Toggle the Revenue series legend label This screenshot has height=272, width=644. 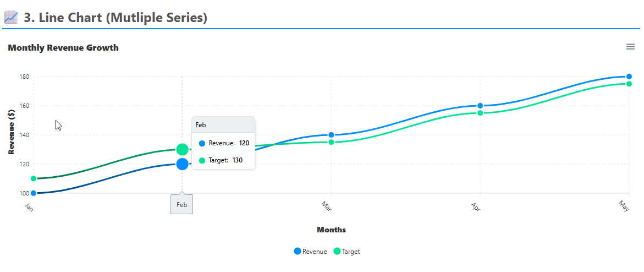(315, 252)
